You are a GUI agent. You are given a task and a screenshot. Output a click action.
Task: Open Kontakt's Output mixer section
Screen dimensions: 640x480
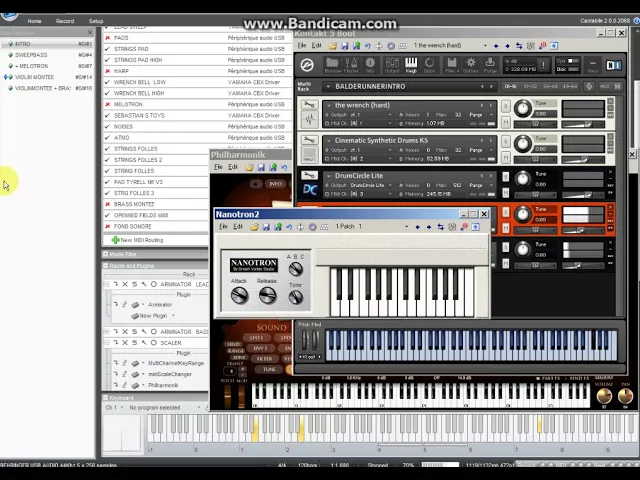[392, 65]
